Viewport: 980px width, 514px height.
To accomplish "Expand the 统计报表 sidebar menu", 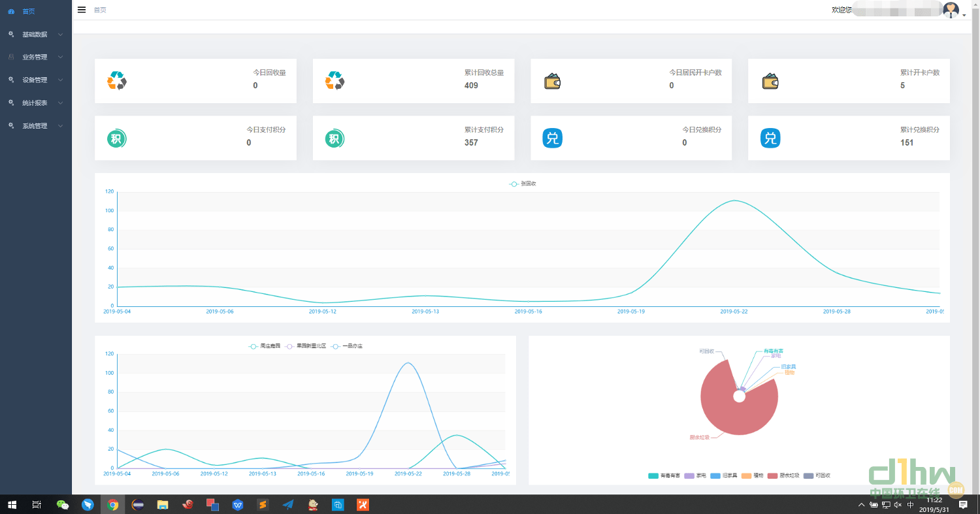I will click(35, 103).
